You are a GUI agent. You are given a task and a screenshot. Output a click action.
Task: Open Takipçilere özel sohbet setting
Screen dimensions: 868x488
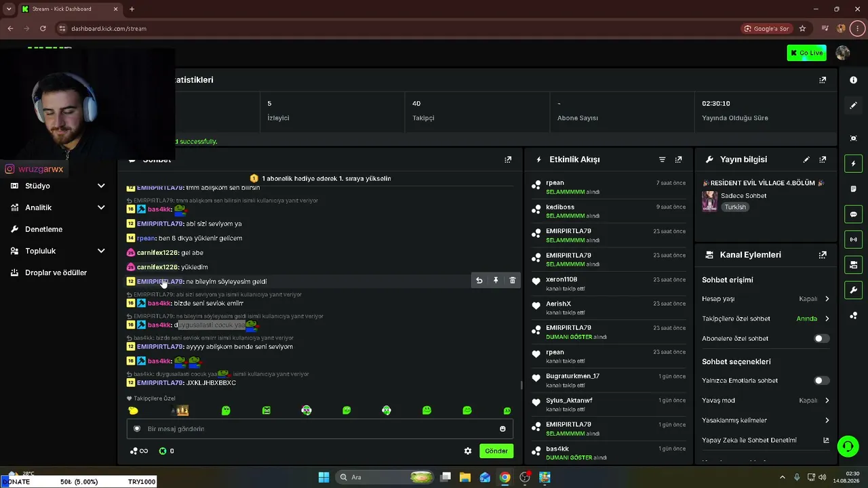[x=766, y=319]
